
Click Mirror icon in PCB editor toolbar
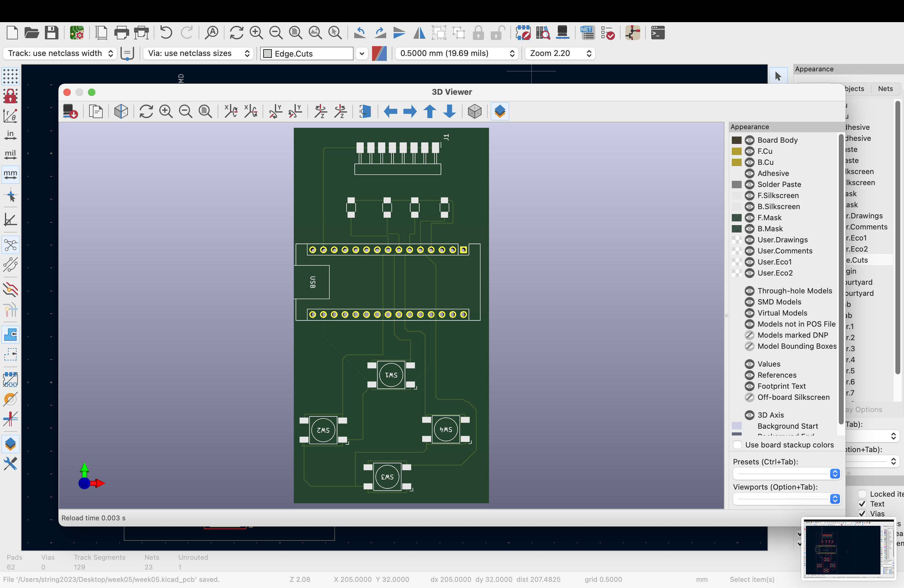click(419, 33)
